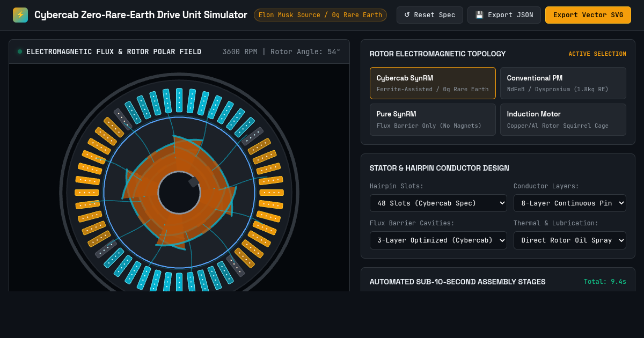Click the Reset Spec button
This screenshot has width=644, height=338.
[430, 15]
